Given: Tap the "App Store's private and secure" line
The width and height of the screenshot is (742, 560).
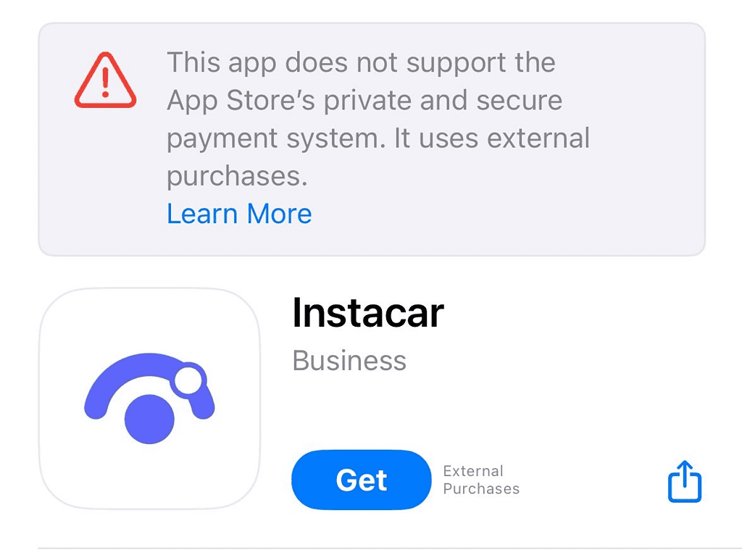Looking at the screenshot, I should [364, 101].
